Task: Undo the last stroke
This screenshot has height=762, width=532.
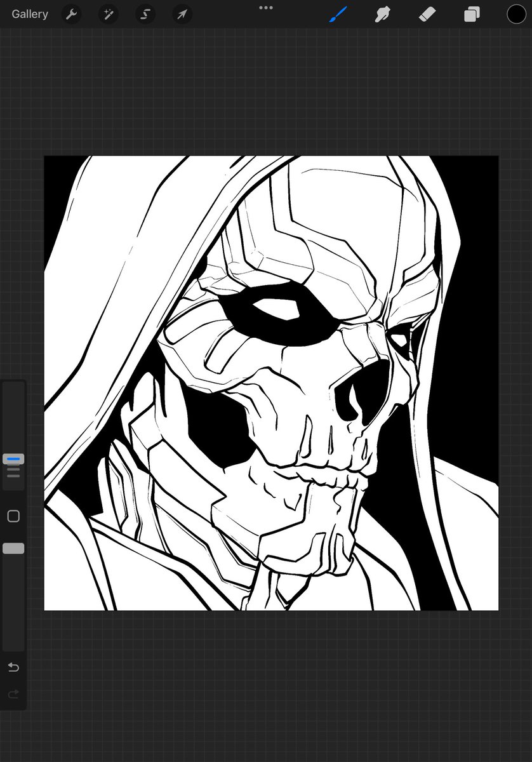Action: 13,667
